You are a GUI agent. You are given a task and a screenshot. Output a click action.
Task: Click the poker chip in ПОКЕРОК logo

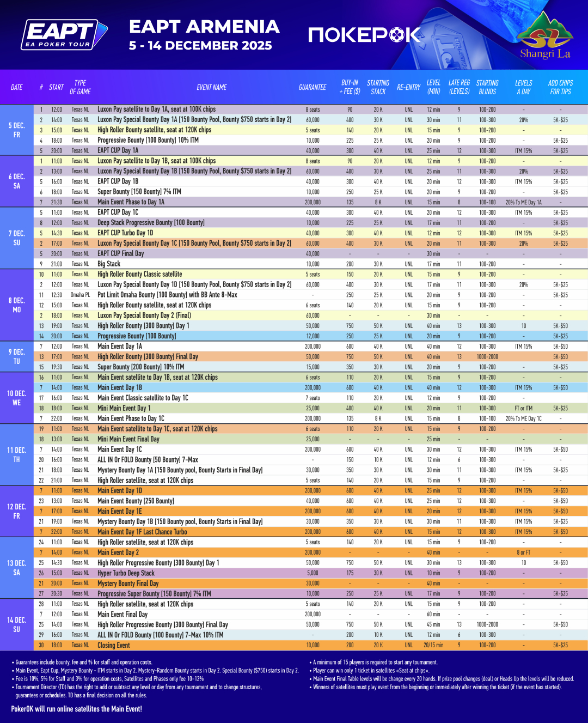[397, 35]
